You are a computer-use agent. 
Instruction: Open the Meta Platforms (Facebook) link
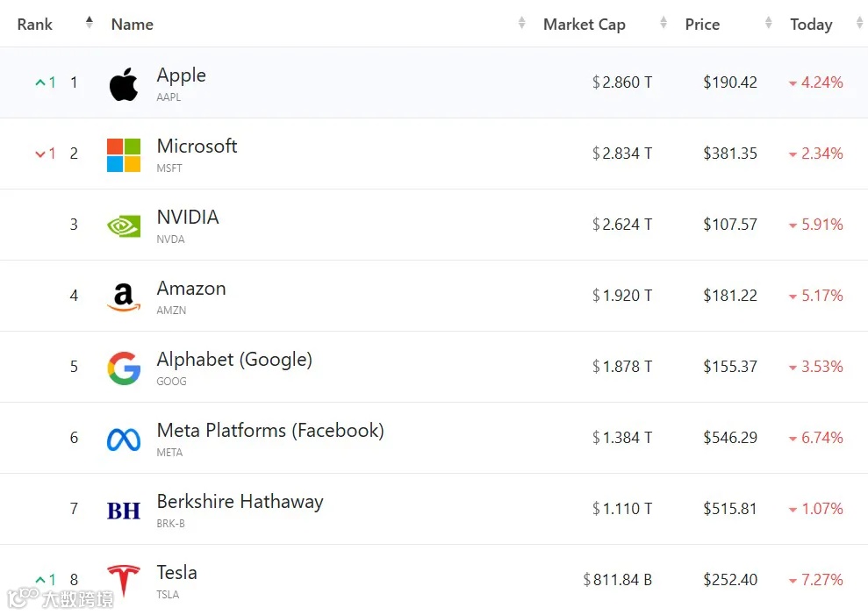[270, 431]
